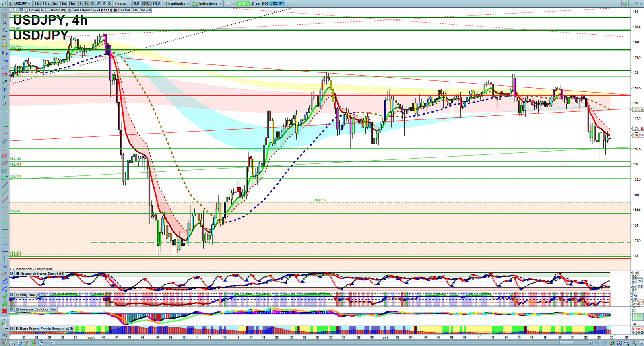Open the Barra Fuerza Fondo Mercado v4 label
The image size is (644, 346).
(46, 329)
